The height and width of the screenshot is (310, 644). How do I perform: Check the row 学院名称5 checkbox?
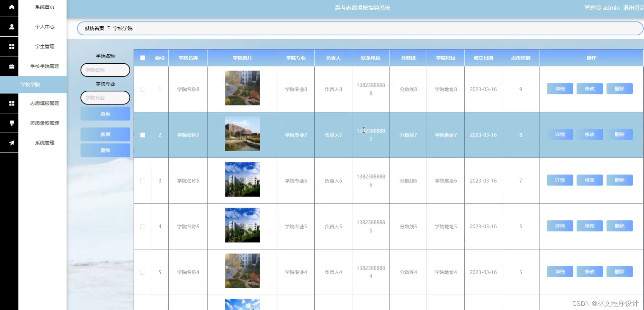coord(143,226)
